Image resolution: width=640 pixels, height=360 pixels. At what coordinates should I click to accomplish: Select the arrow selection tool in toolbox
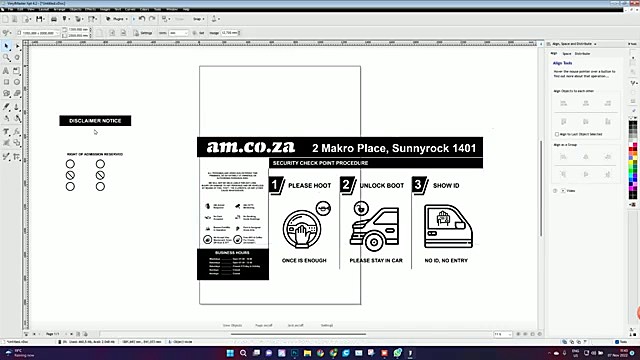(7, 46)
